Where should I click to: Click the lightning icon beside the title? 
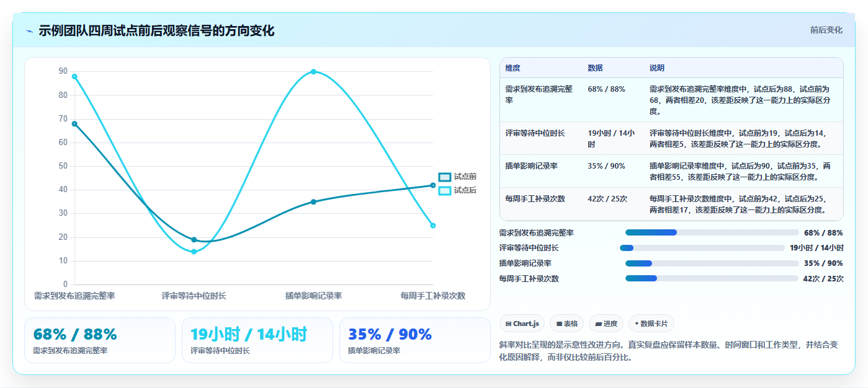click(x=29, y=31)
